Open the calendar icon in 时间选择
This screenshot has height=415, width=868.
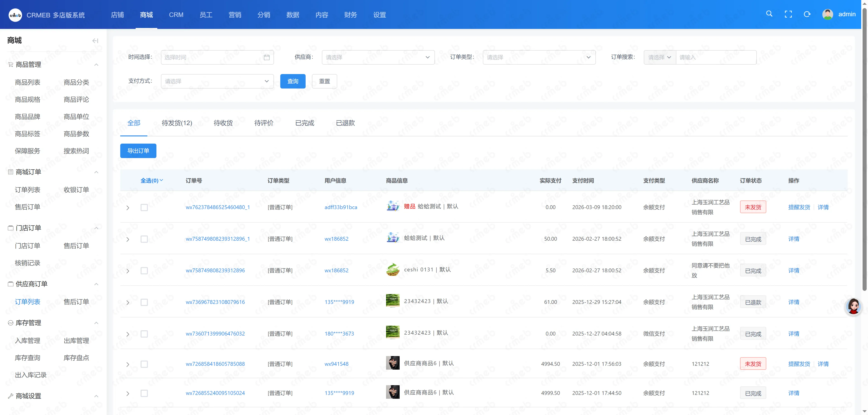point(267,58)
